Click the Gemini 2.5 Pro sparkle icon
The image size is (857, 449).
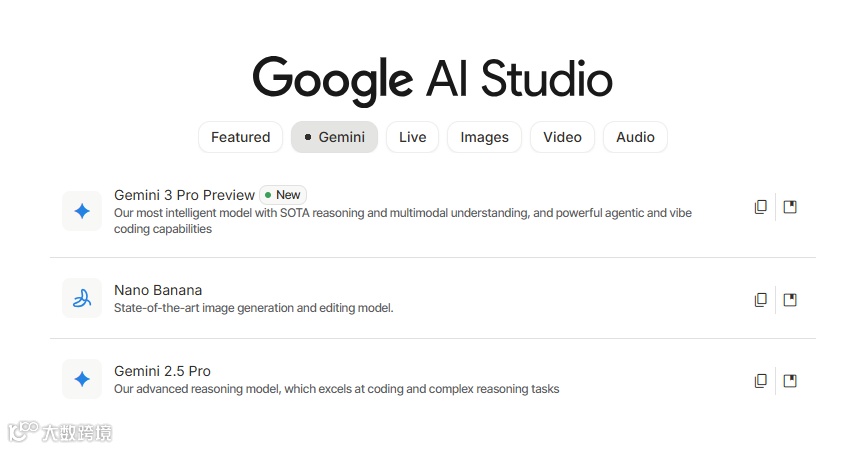coord(82,379)
